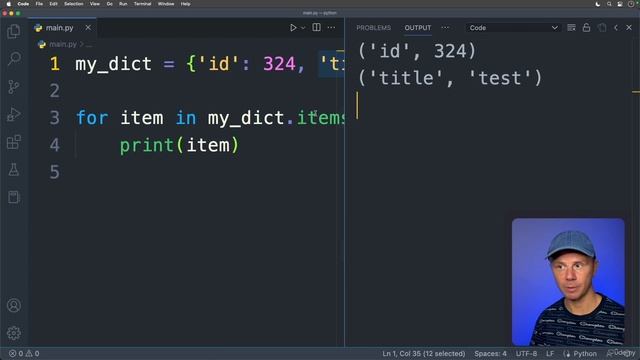Select the main.py editor tab
The height and width of the screenshot is (360, 640).
[62, 28]
